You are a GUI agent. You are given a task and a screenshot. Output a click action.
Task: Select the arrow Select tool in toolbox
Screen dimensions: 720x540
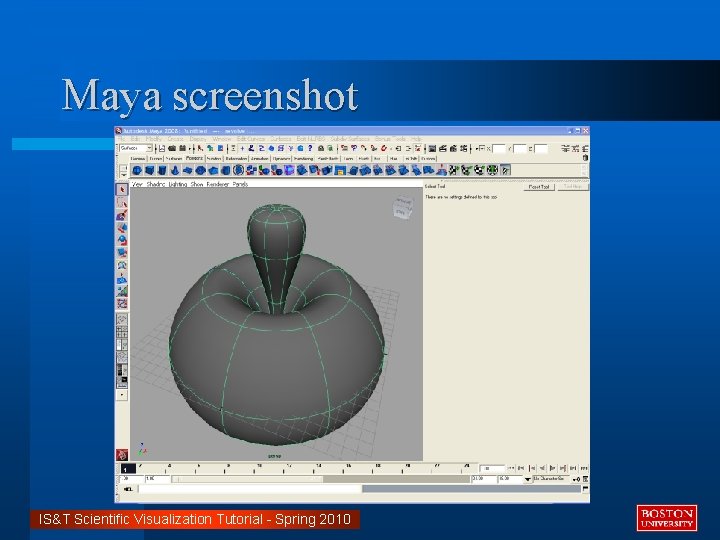122,190
